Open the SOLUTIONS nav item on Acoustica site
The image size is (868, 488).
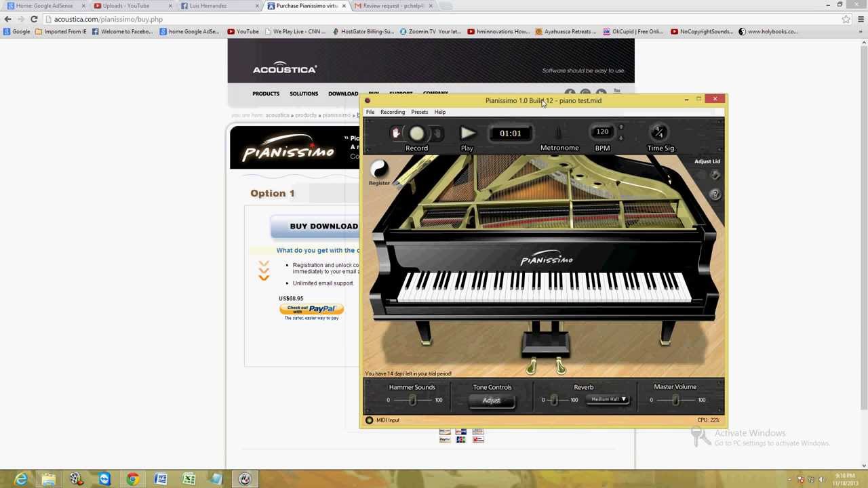click(x=304, y=94)
